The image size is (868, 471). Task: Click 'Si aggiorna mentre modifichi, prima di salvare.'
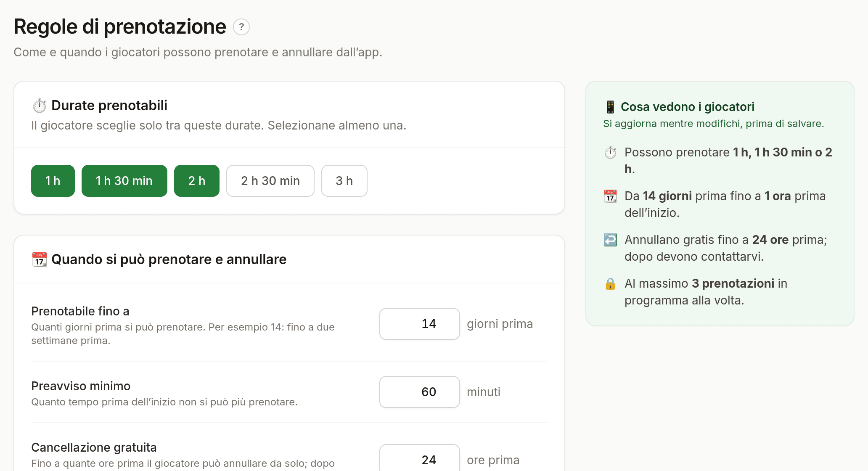point(713,124)
